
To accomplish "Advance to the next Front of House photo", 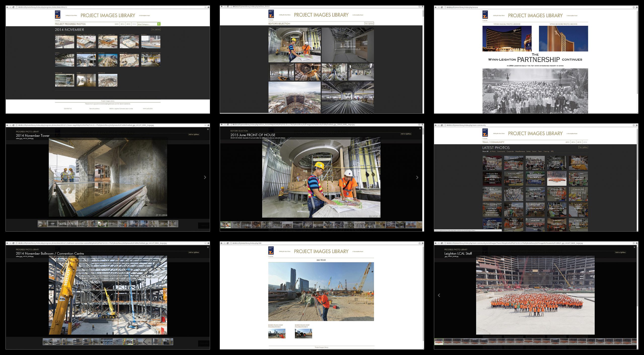I will point(417,177).
